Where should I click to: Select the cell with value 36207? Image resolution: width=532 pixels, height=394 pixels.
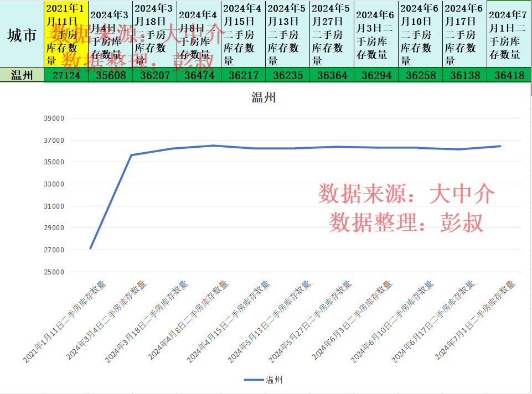click(154, 75)
